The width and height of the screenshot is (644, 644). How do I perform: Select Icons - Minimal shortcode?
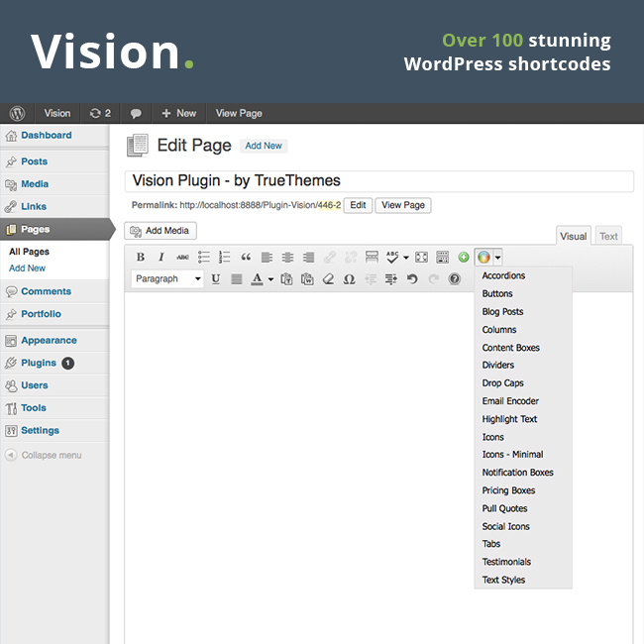[512, 454]
